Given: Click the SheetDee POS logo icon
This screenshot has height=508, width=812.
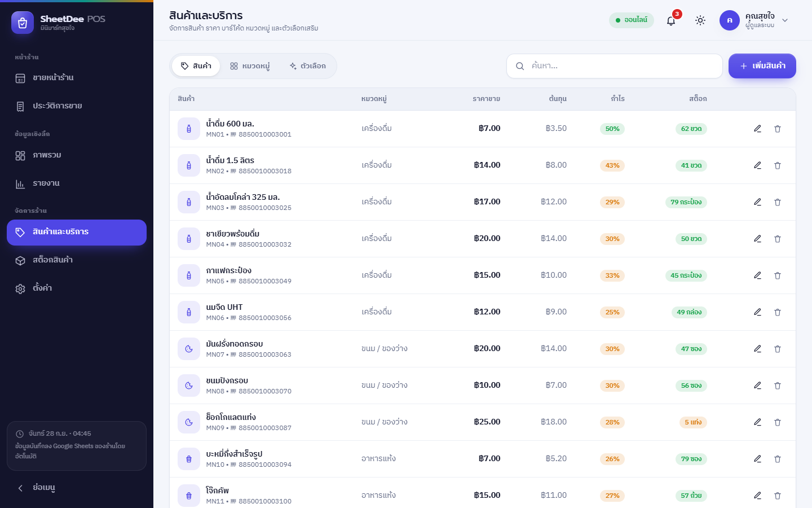Looking at the screenshot, I should point(23,23).
